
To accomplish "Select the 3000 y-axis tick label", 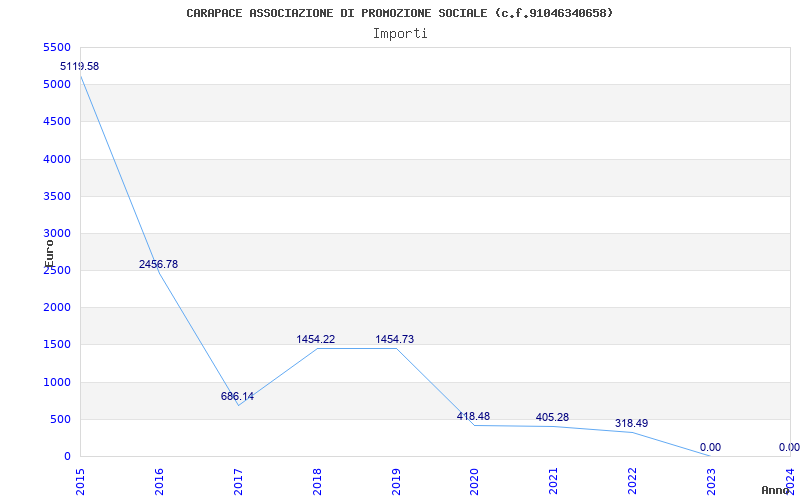I will pos(58,233).
